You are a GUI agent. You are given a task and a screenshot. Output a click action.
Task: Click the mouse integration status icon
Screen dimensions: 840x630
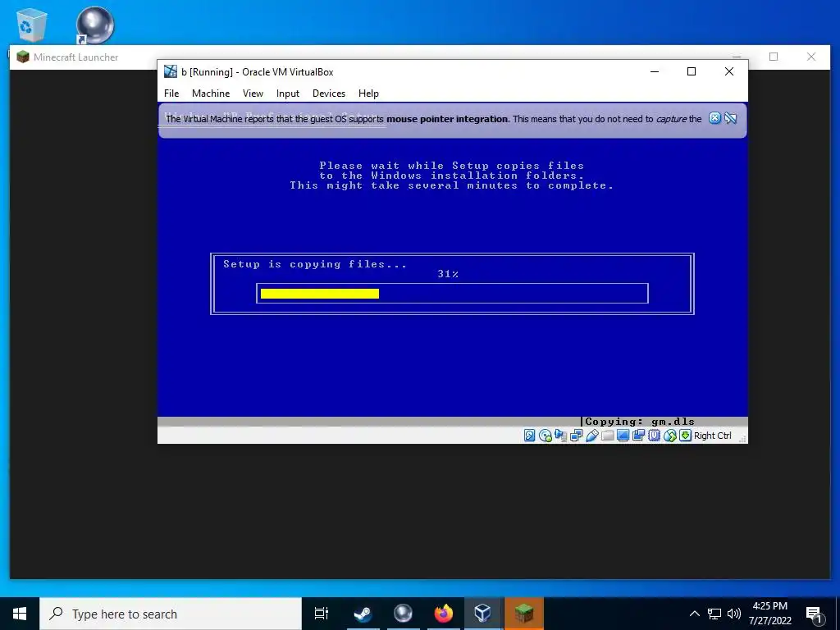click(669, 436)
